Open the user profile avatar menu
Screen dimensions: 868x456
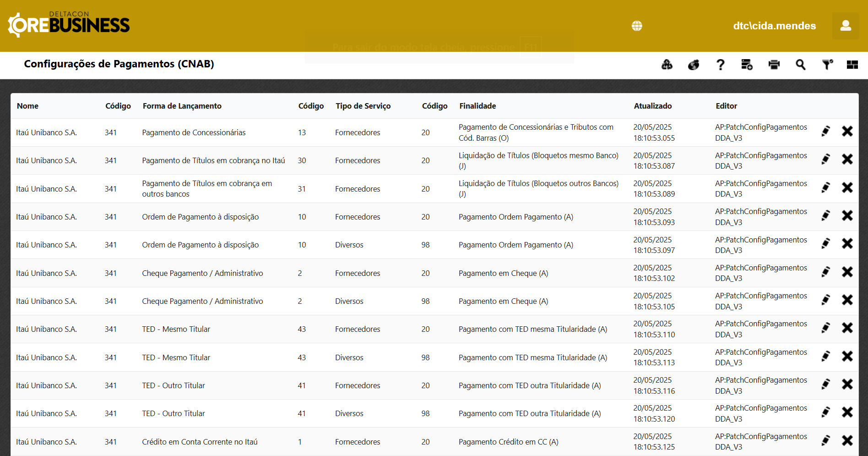click(x=845, y=26)
